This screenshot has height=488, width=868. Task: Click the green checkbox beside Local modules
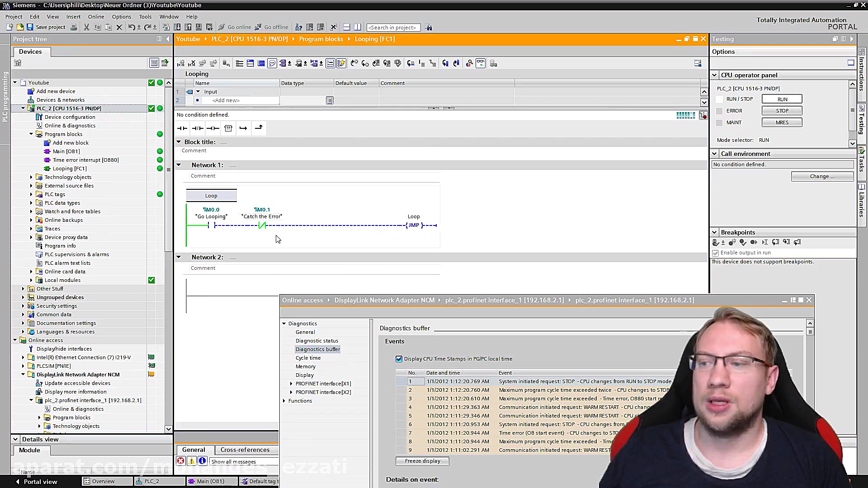coord(151,280)
